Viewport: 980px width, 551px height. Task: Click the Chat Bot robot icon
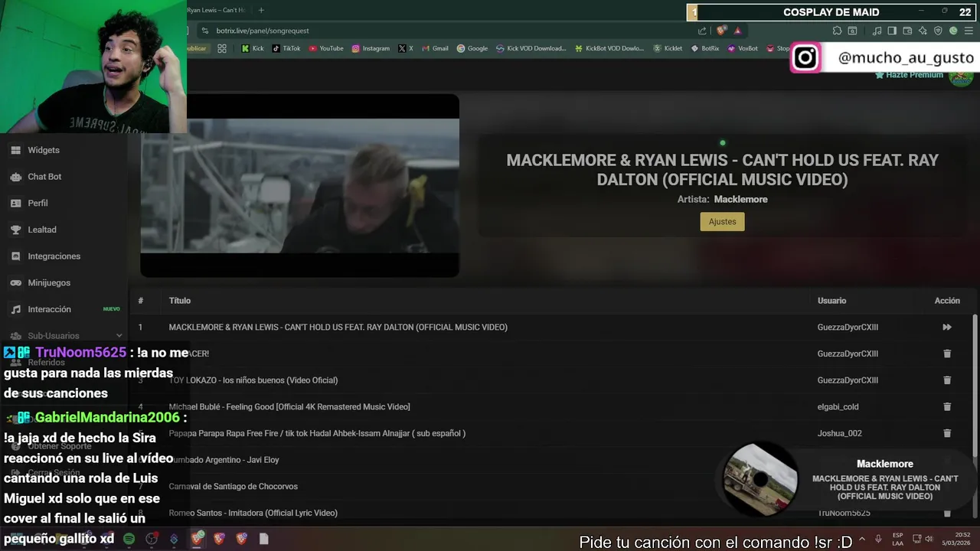[x=15, y=177]
